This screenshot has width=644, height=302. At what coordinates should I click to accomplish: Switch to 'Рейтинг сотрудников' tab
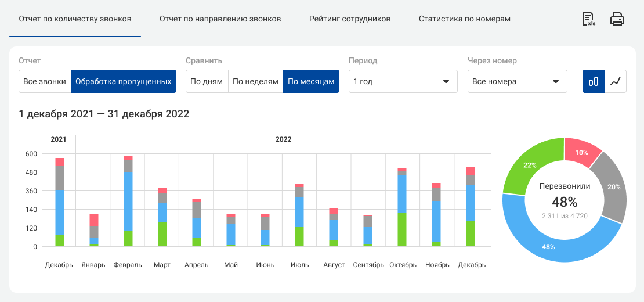350,19
